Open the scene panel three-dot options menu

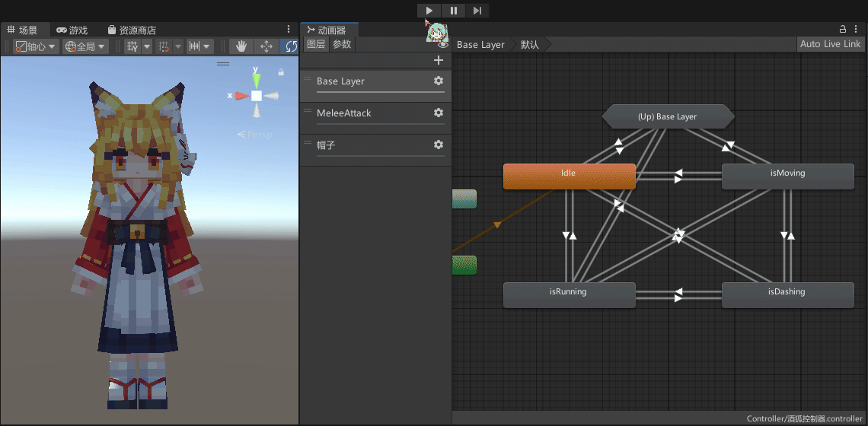[x=289, y=30]
